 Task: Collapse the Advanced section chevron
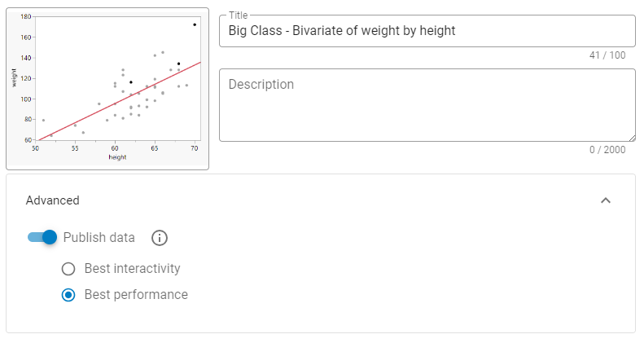tap(605, 200)
